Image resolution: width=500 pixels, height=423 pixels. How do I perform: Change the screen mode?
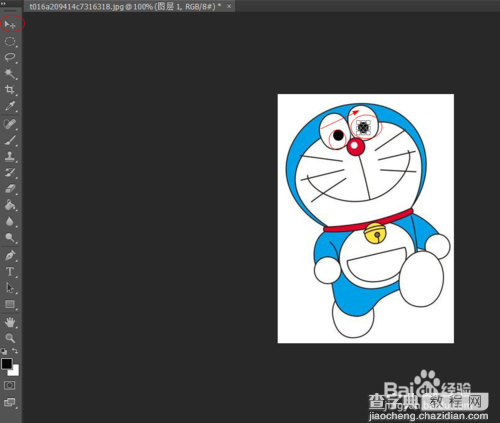[9, 402]
